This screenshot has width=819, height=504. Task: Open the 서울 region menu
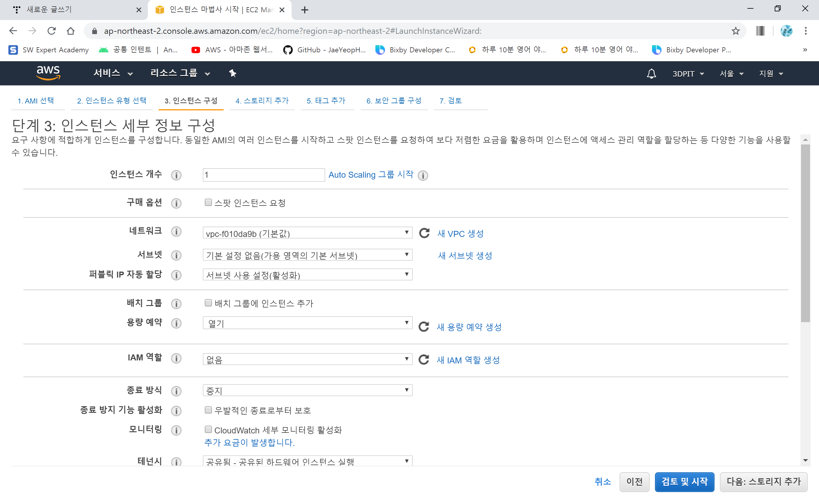pos(731,73)
